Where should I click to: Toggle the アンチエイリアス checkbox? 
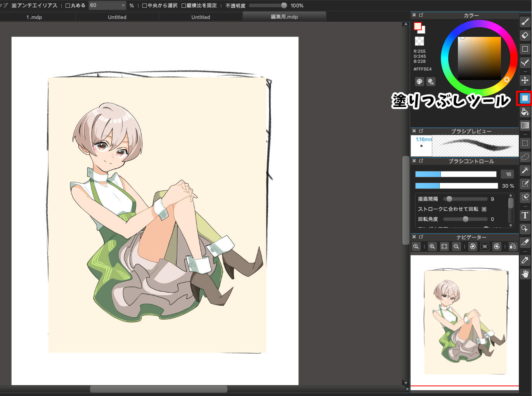14,6
